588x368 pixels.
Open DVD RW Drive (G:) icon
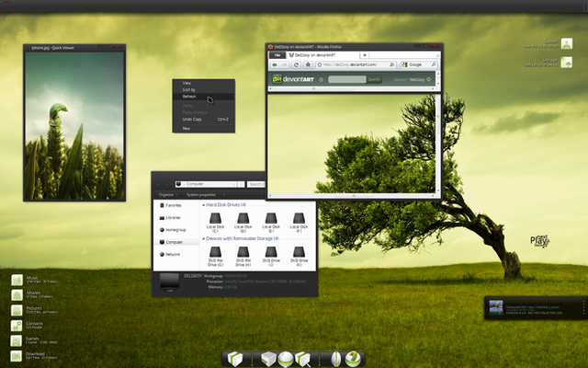(215, 253)
